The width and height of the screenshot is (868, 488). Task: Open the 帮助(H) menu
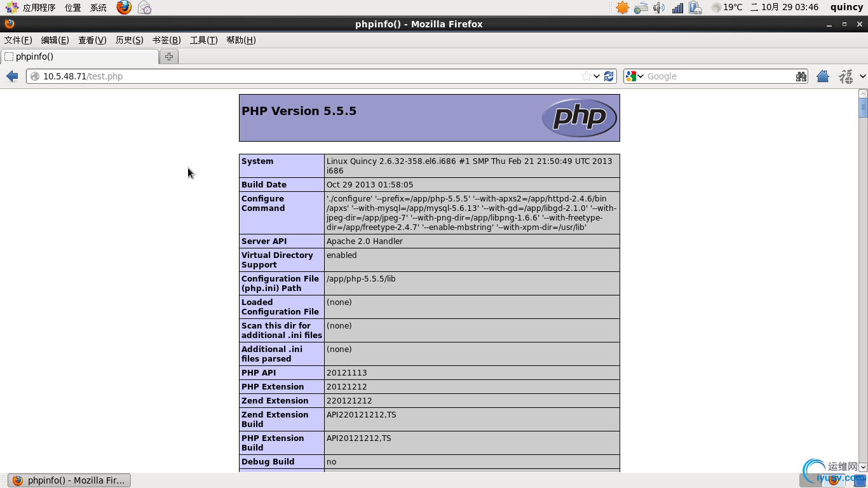[x=241, y=40]
